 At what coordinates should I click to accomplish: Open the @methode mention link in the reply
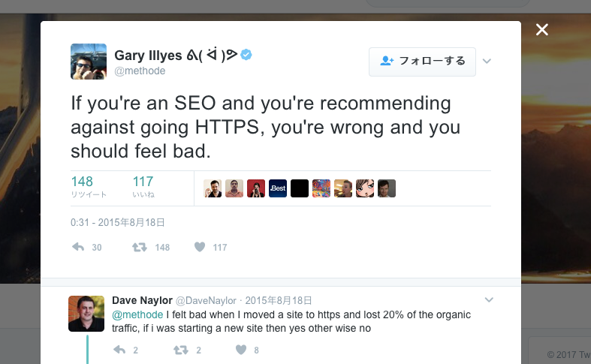(137, 314)
